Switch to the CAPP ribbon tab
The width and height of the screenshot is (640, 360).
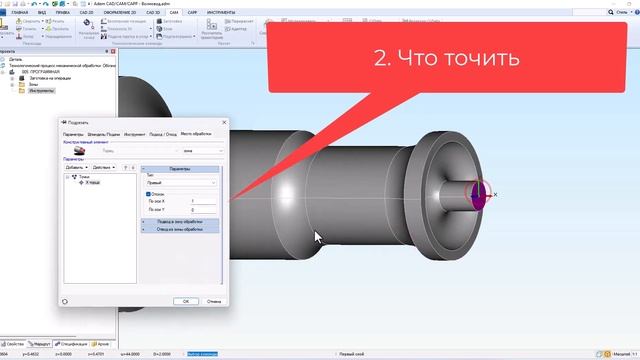pyautogui.click(x=192, y=13)
